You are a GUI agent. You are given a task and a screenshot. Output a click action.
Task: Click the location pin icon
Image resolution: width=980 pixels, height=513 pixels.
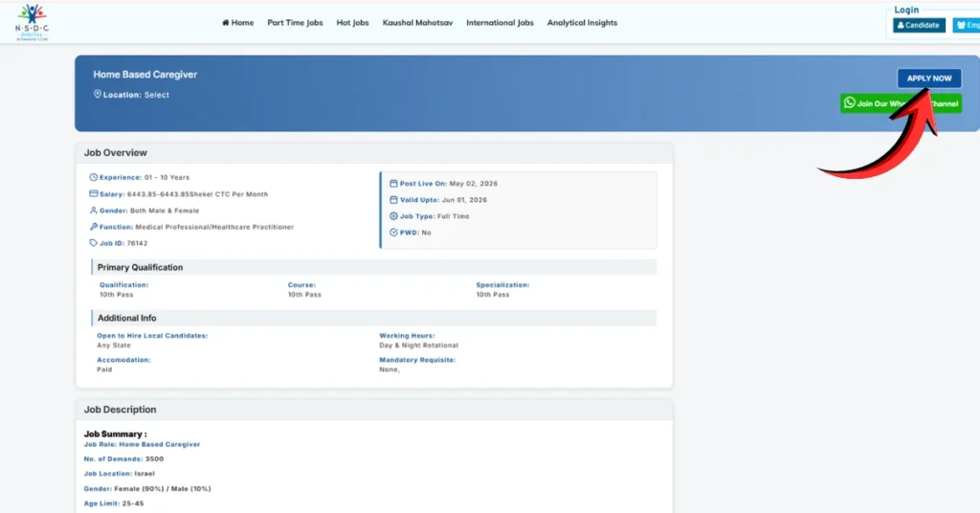click(97, 95)
